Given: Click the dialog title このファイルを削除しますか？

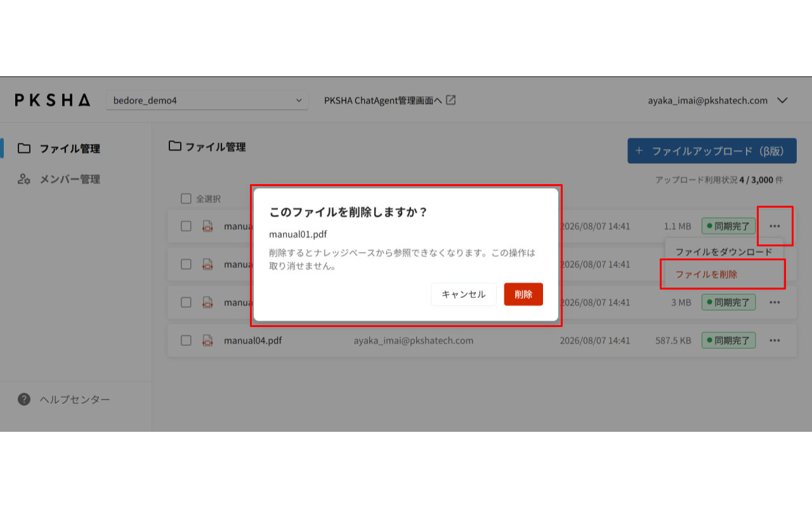Looking at the screenshot, I should pos(348,212).
